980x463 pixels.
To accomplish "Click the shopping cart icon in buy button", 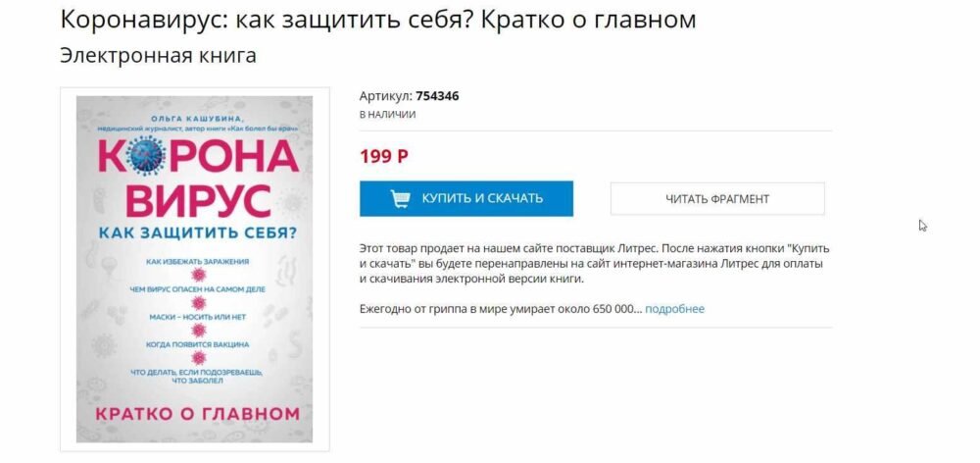I will pos(400,199).
